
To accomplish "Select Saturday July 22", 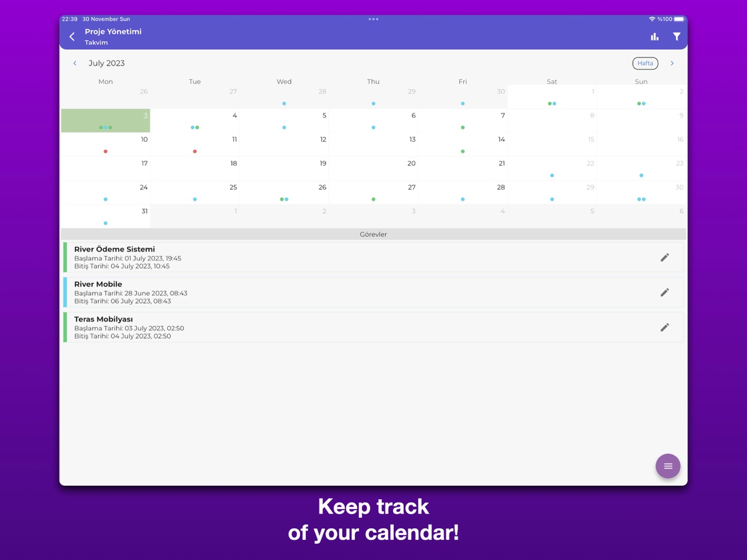I will point(552,169).
